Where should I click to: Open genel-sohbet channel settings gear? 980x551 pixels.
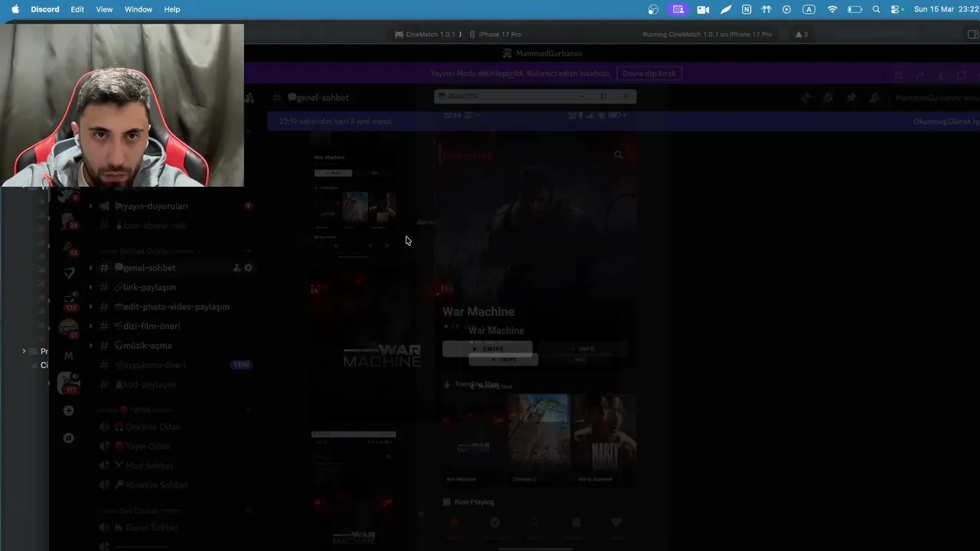pos(248,268)
